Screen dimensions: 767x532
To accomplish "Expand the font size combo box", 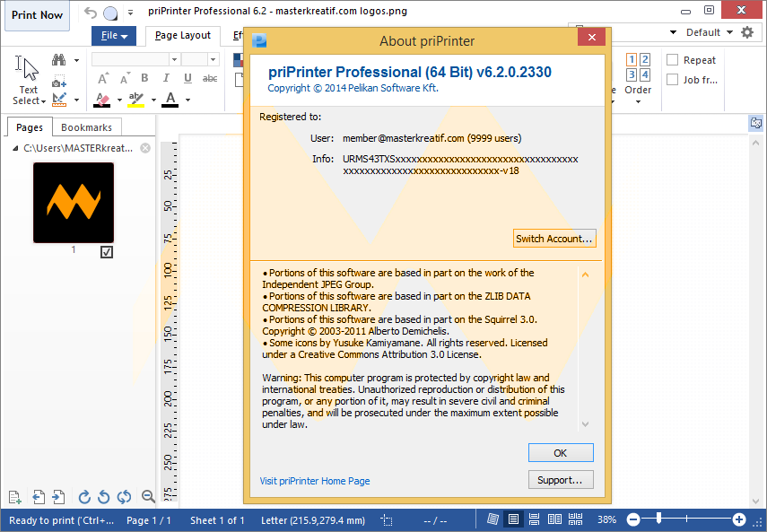I will pos(213,59).
